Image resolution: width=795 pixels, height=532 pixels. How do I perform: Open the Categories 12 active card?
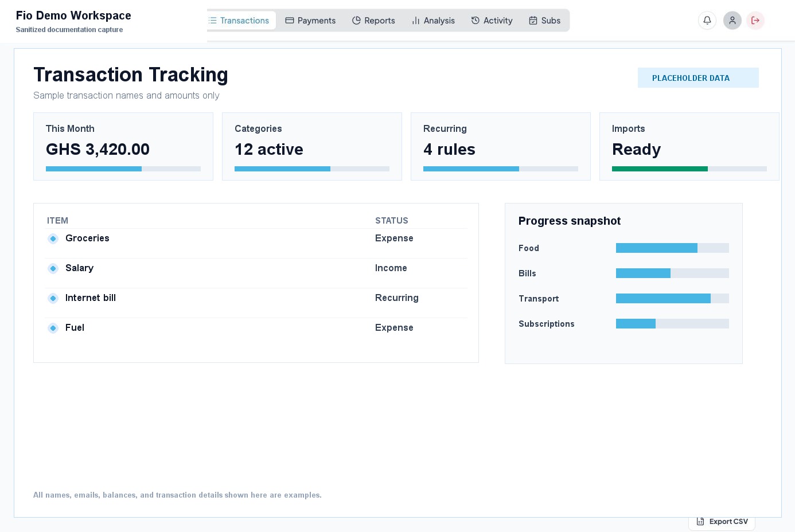coord(312,147)
